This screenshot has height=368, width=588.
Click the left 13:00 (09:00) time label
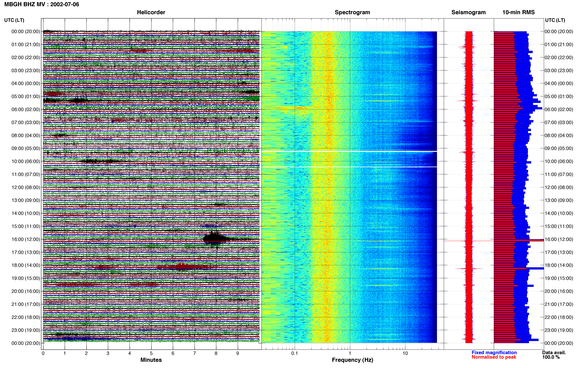(x=26, y=200)
